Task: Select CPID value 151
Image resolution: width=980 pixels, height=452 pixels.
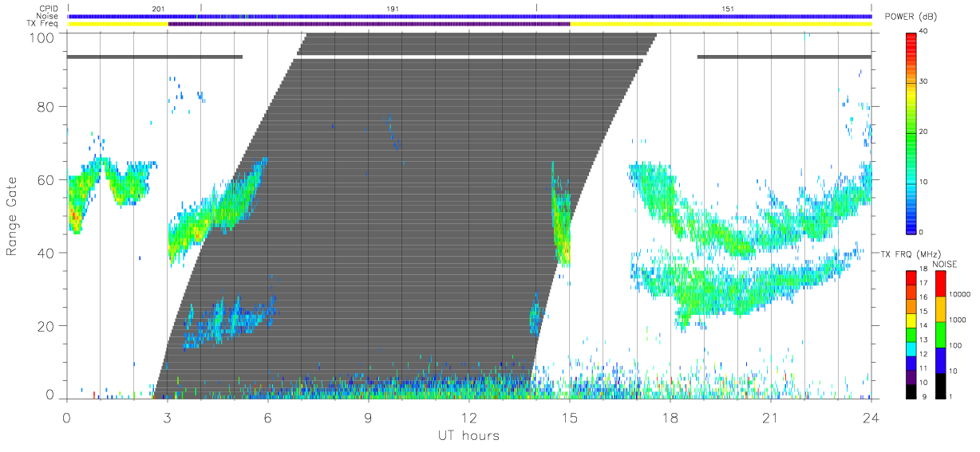Action: (728, 9)
